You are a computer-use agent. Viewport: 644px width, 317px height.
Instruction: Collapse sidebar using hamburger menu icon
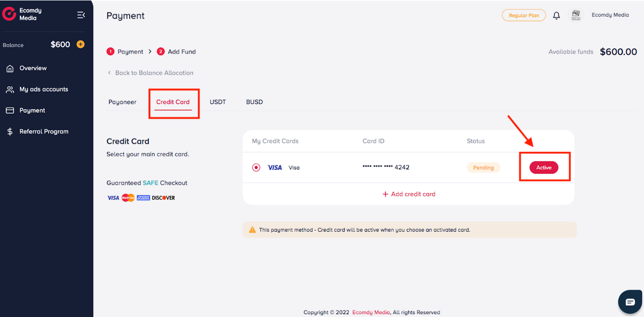click(81, 15)
